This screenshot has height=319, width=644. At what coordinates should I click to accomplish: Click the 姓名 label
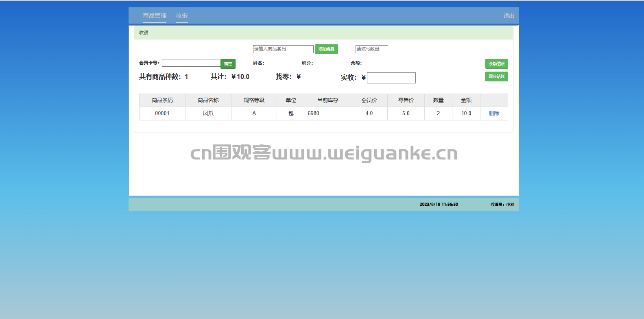click(258, 63)
